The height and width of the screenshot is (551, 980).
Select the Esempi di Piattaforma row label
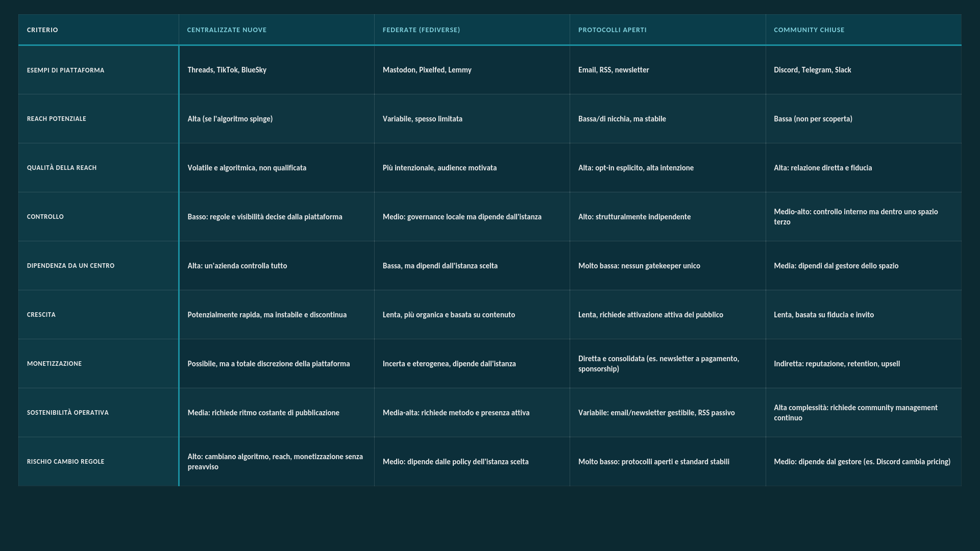click(x=65, y=70)
